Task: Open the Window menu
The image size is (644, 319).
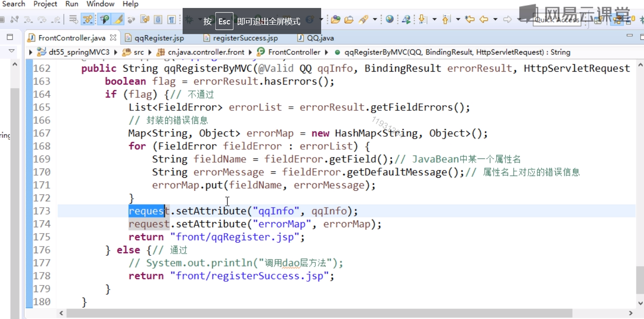Action: tap(100, 4)
